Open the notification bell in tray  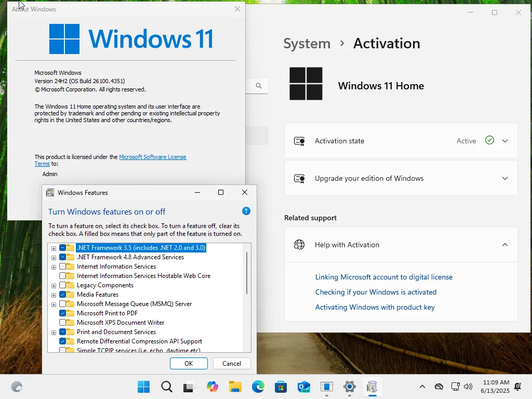point(518,387)
